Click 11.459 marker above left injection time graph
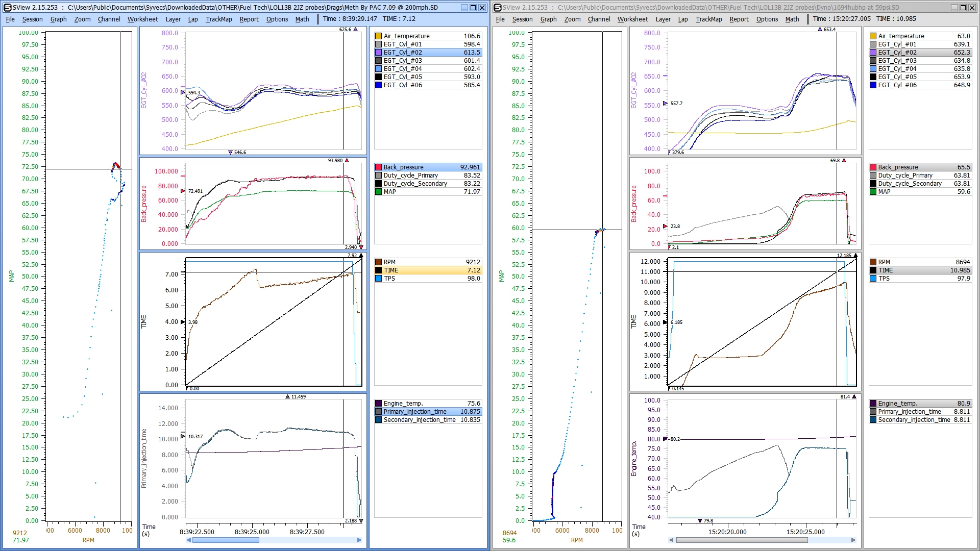Image resolution: width=980 pixels, height=551 pixels. [x=287, y=396]
